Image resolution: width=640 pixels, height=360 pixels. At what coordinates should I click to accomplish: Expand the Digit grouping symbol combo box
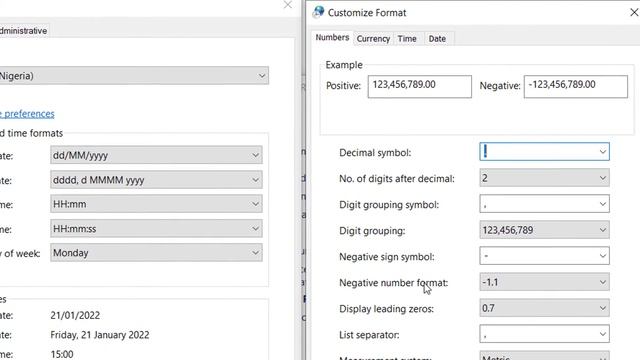click(544, 204)
